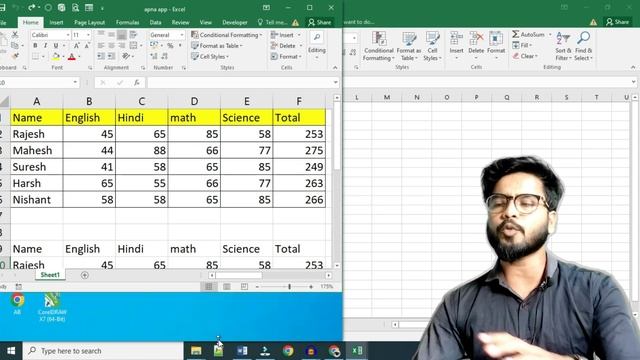Image resolution: width=640 pixels, height=360 pixels.
Task: Click Format in left window Cells group
Action: (286, 56)
